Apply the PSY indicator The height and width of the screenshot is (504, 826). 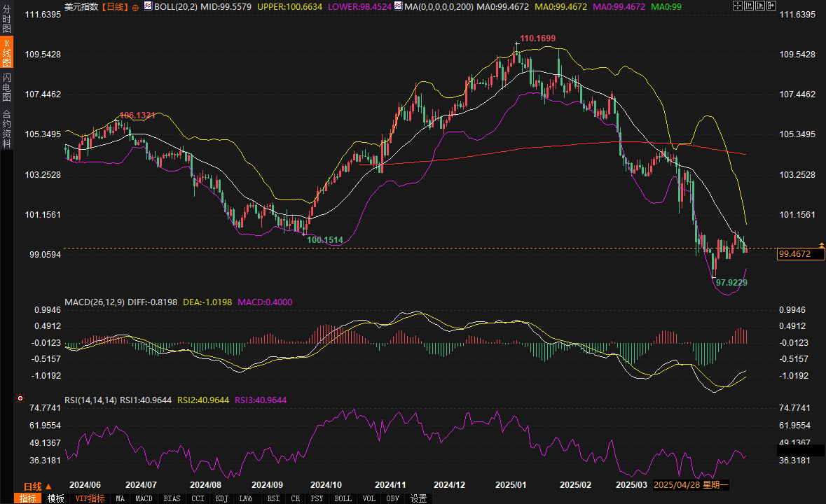317,498
